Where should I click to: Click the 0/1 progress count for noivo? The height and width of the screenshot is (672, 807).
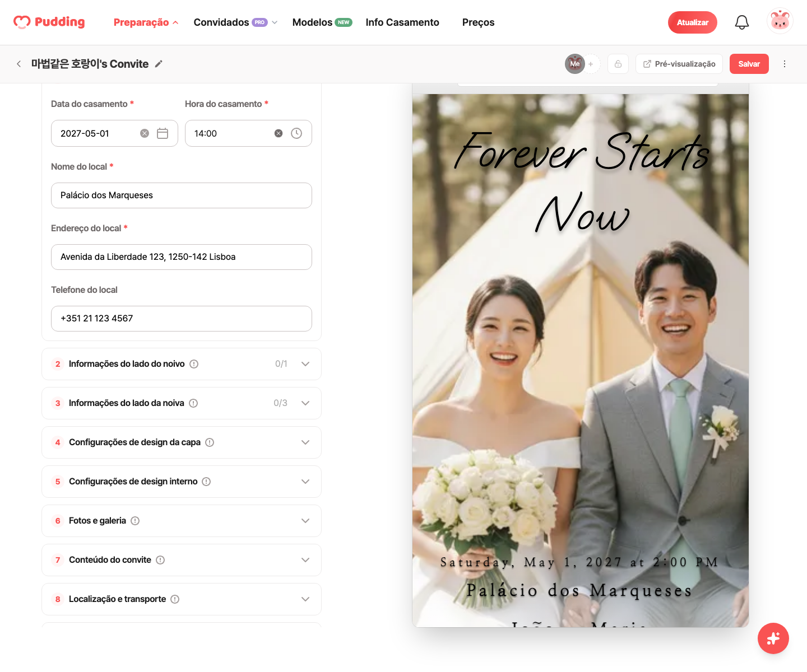(x=281, y=364)
